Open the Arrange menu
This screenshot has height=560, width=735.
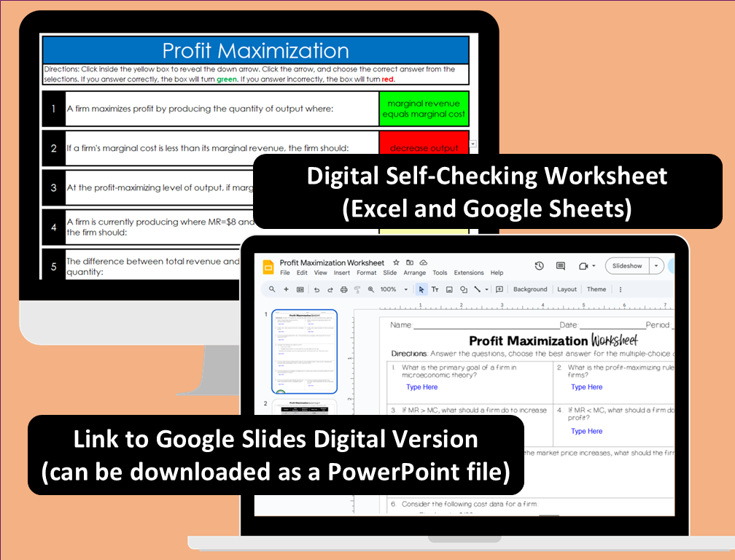tap(415, 273)
